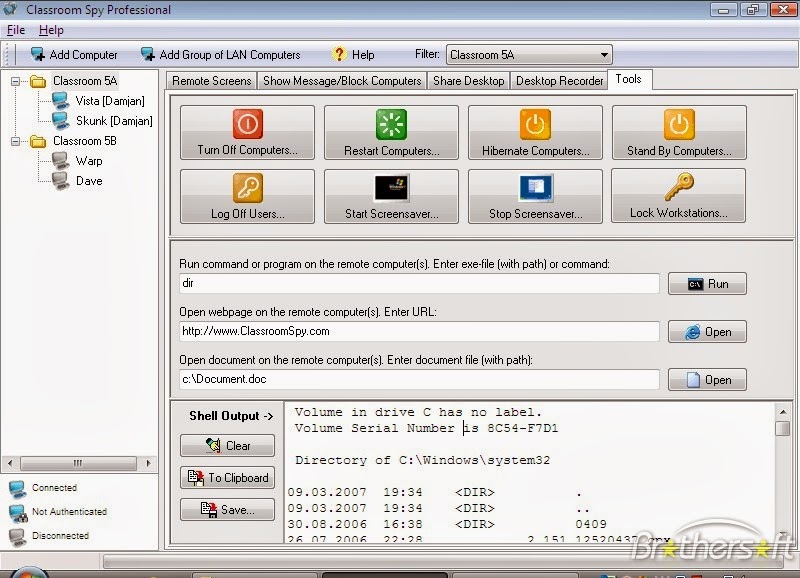
Task: Click the 30.08.2006 directory listing row
Action: coord(447,524)
